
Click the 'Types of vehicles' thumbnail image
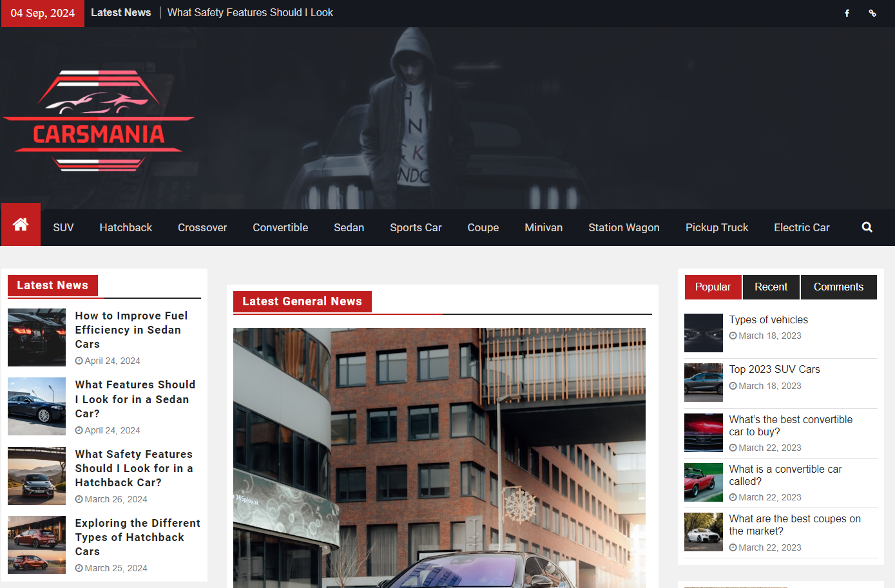pos(703,333)
